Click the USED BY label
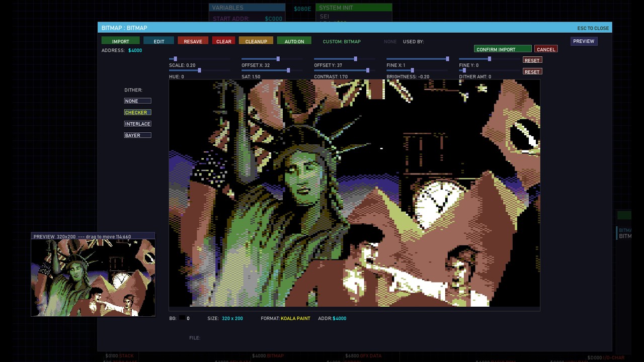The width and height of the screenshot is (644, 362). [x=413, y=42]
